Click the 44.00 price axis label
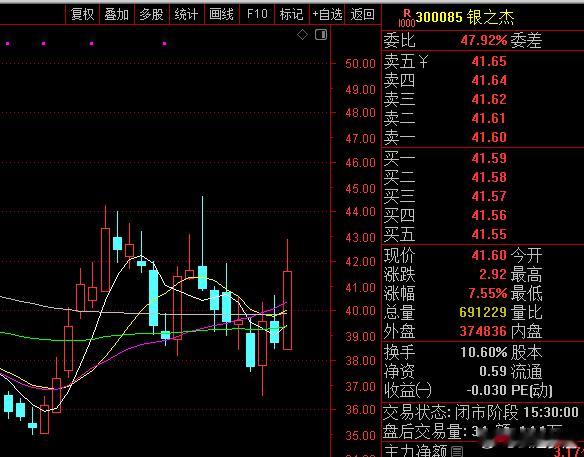Screen dimensions: 584x457 (360, 212)
